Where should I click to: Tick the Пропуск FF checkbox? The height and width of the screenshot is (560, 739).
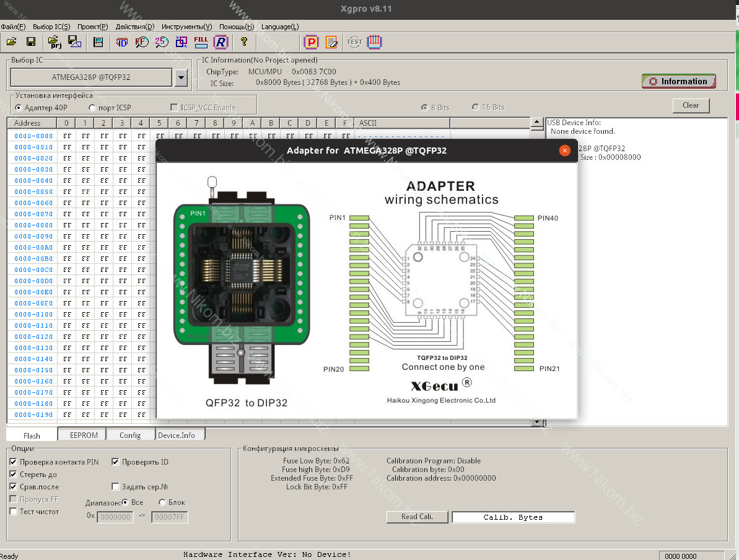pos(13,499)
